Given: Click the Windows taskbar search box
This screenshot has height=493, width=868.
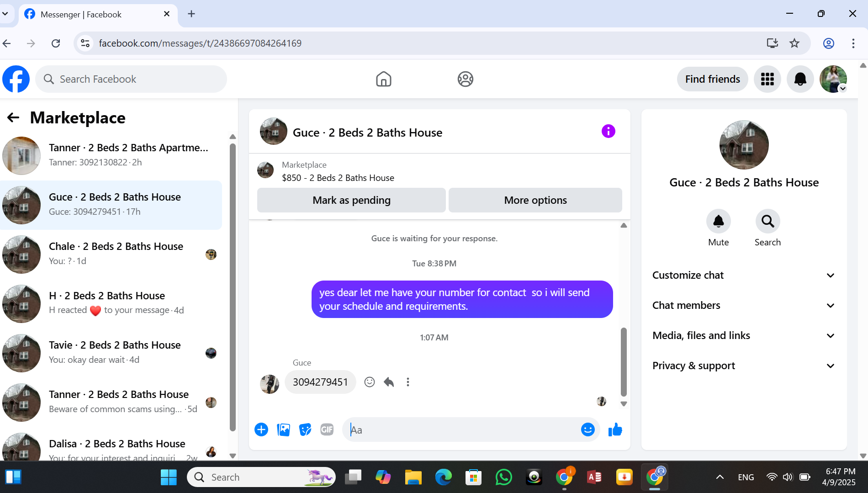Looking at the screenshot, I should pyautogui.click(x=261, y=477).
